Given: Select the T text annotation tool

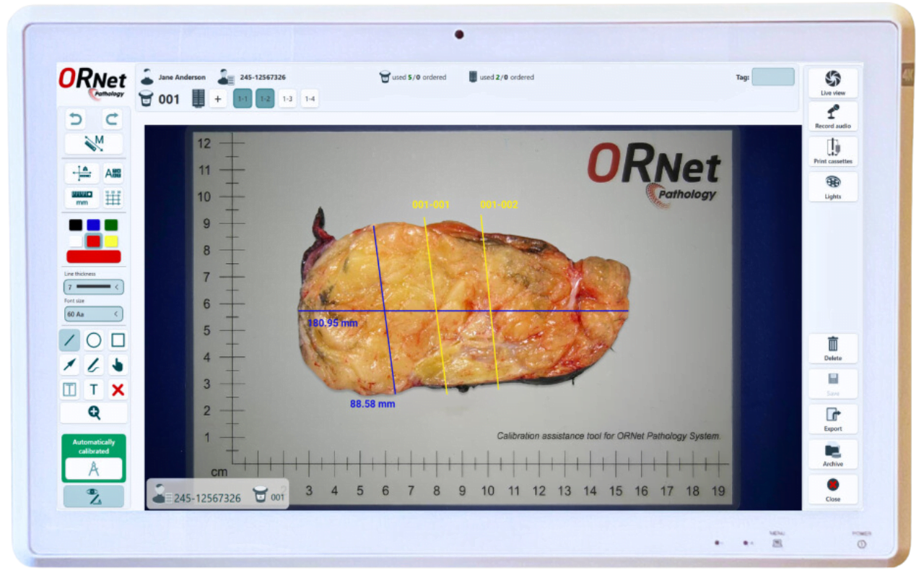Looking at the screenshot, I should (93, 389).
